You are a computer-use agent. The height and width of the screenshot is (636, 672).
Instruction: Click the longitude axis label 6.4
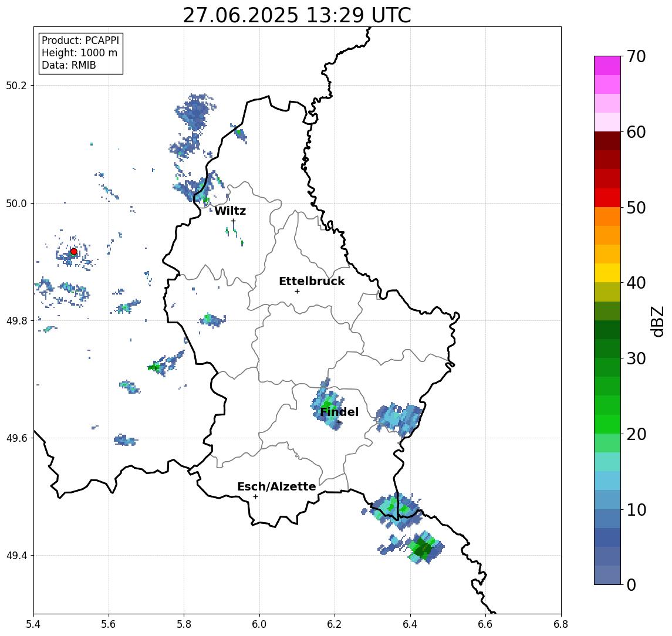(x=410, y=624)
